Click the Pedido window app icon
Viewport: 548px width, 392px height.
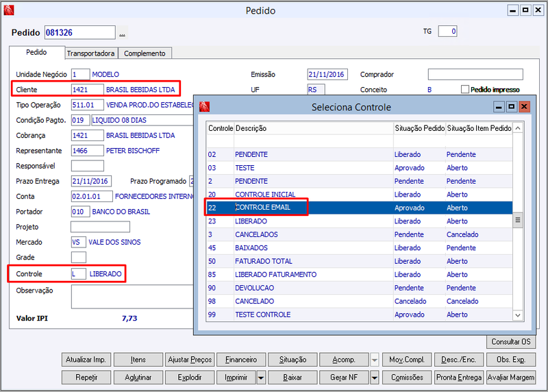(x=9, y=10)
